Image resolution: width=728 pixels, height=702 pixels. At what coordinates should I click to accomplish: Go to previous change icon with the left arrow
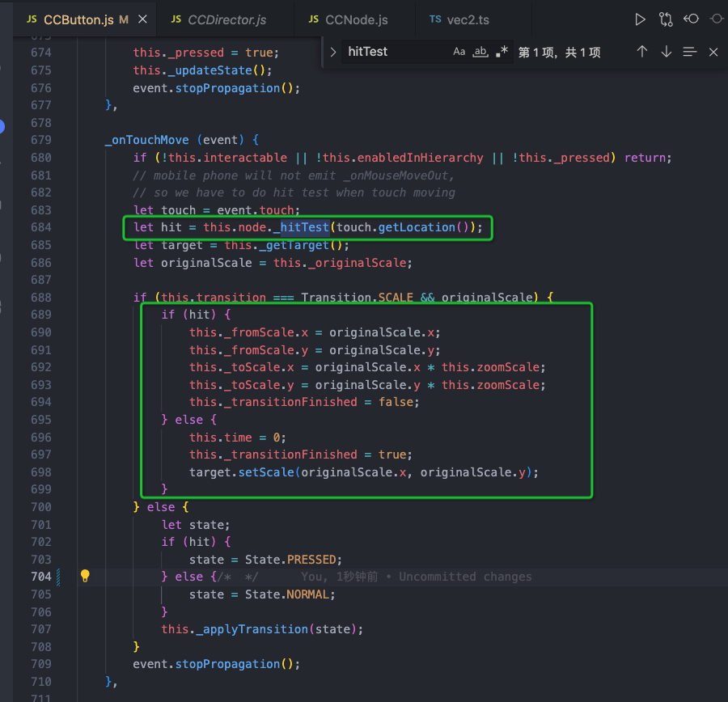tap(691, 19)
